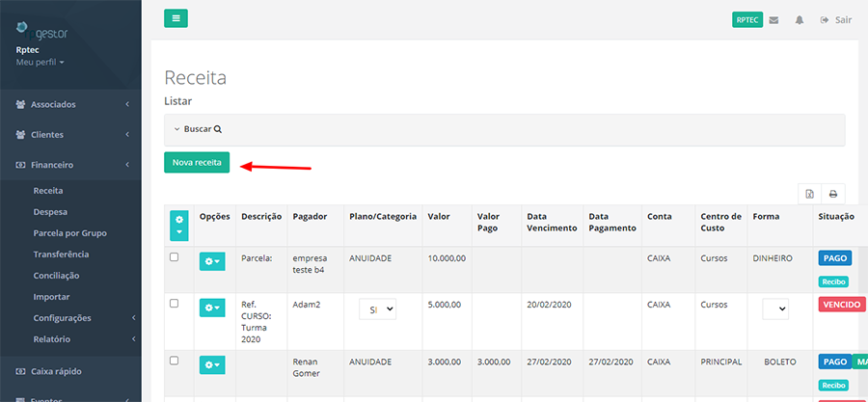The height and width of the screenshot is (402, 868).
Task: Go to Transferência in the sidebar
Action: [x=61, y=255]
